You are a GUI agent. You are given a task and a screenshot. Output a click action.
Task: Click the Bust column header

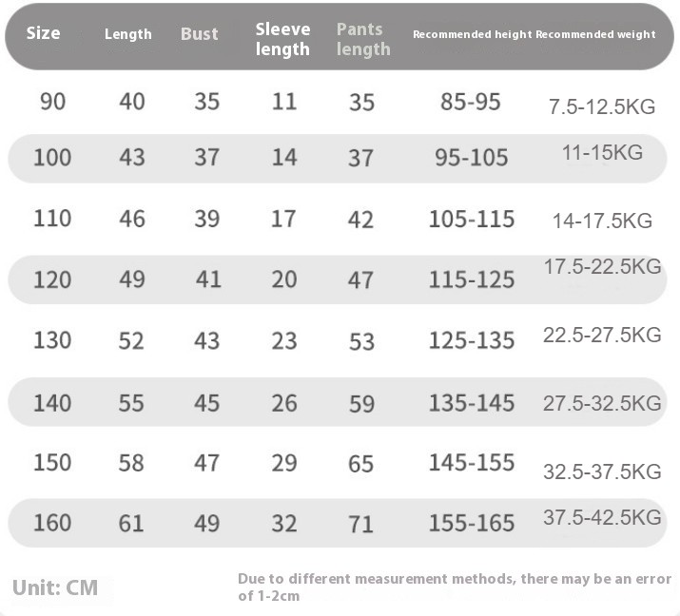coord(200,34)
